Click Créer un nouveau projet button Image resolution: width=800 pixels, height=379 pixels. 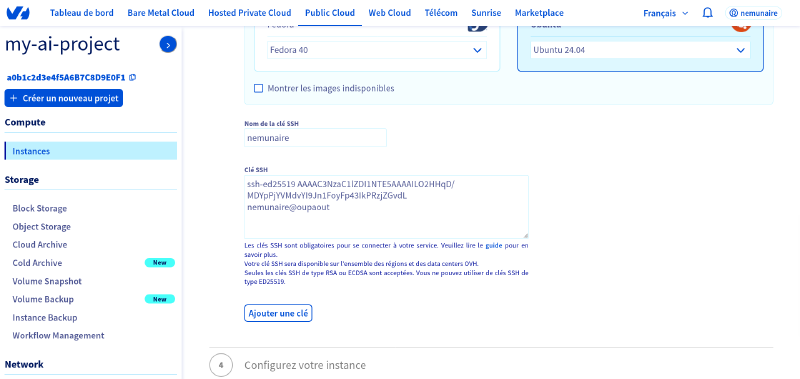[64, 98]
